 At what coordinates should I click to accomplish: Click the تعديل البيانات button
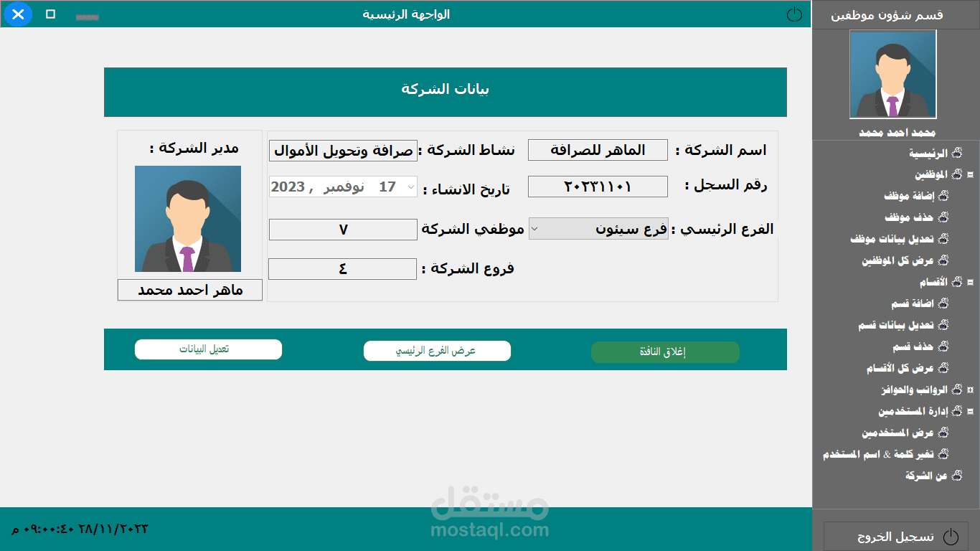pos(208,349)
